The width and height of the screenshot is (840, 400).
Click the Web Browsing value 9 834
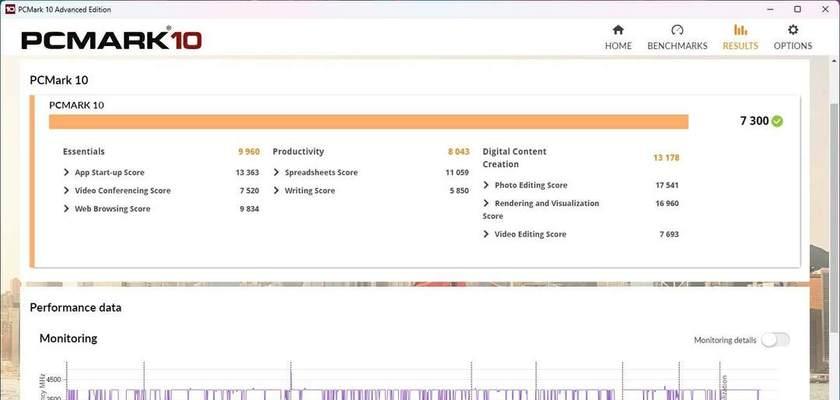(x=249, y=209)
